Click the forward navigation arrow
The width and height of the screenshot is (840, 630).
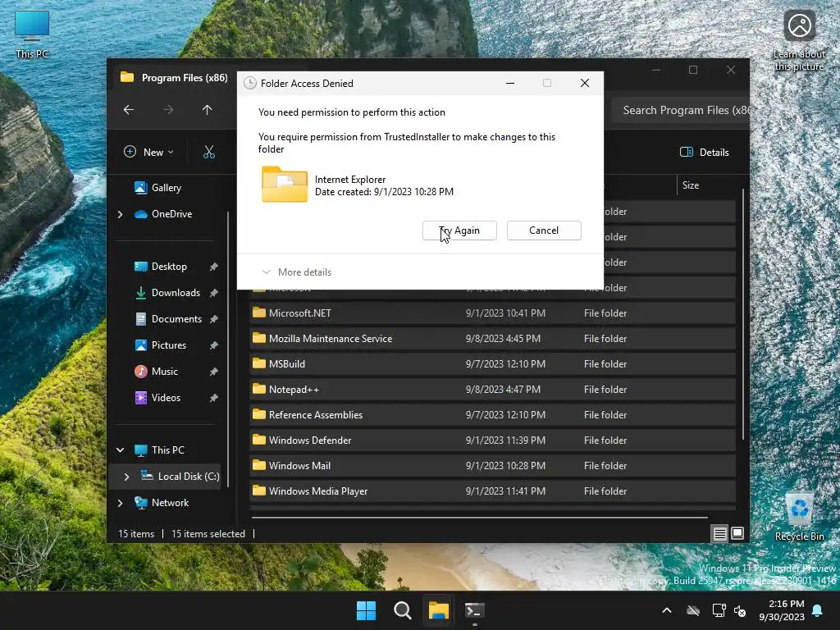168,110
